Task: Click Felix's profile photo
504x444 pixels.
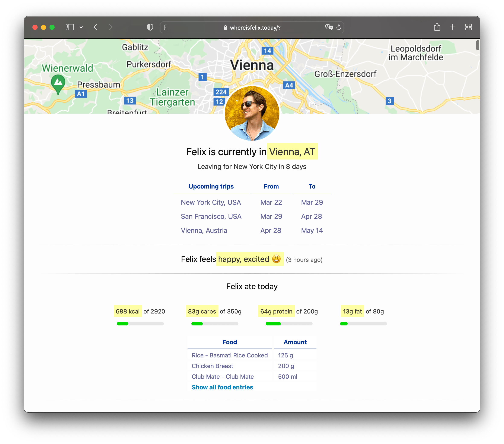Action: [x=252, y=114]
